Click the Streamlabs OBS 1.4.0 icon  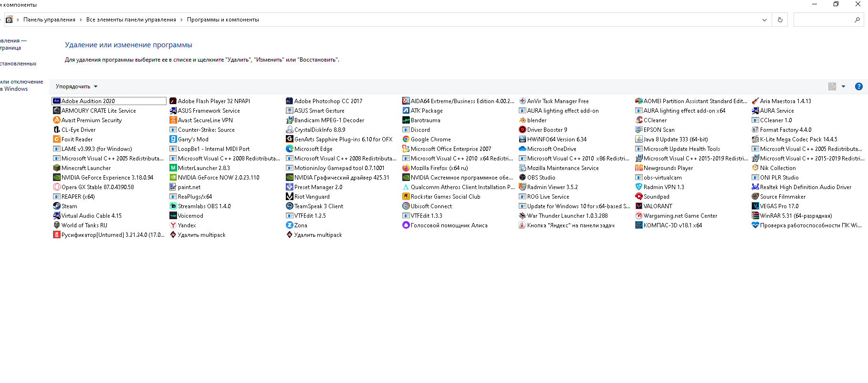pyautogui.click(x=173, y=206)
